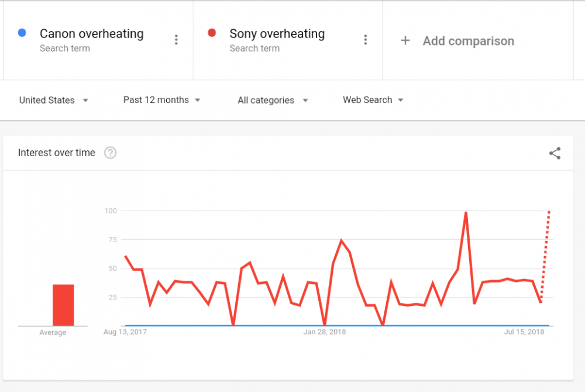Click the red Average bar

63,305
